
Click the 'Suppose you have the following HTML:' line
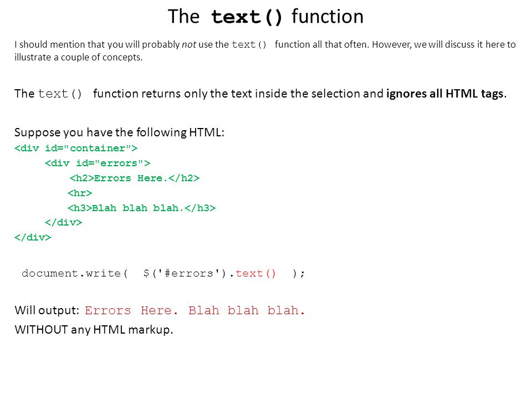point(120,132)
